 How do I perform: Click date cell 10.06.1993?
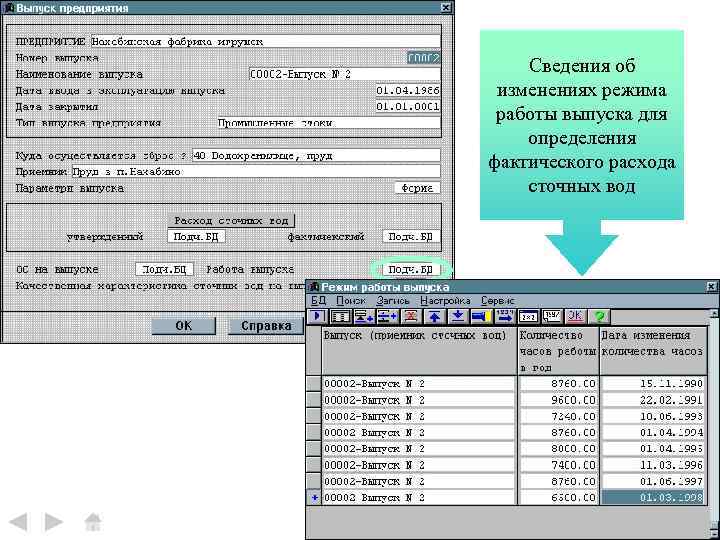click(x=653, y=416)
